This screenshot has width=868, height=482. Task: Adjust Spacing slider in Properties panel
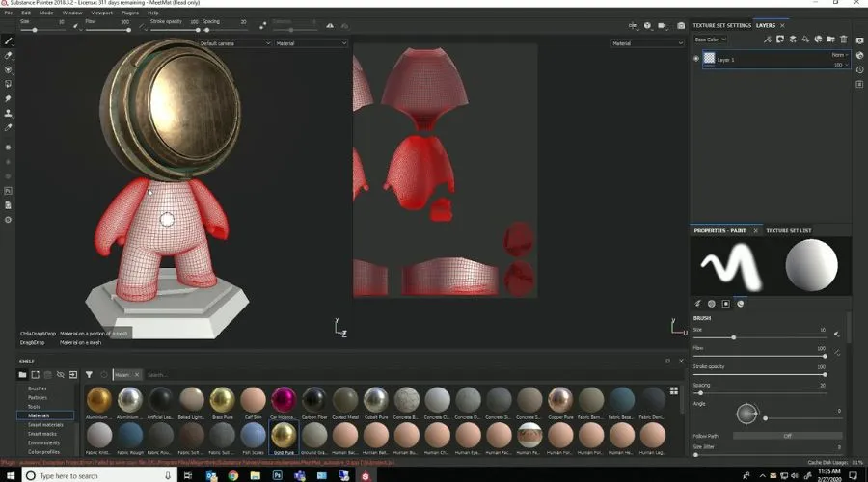(760, 393)
